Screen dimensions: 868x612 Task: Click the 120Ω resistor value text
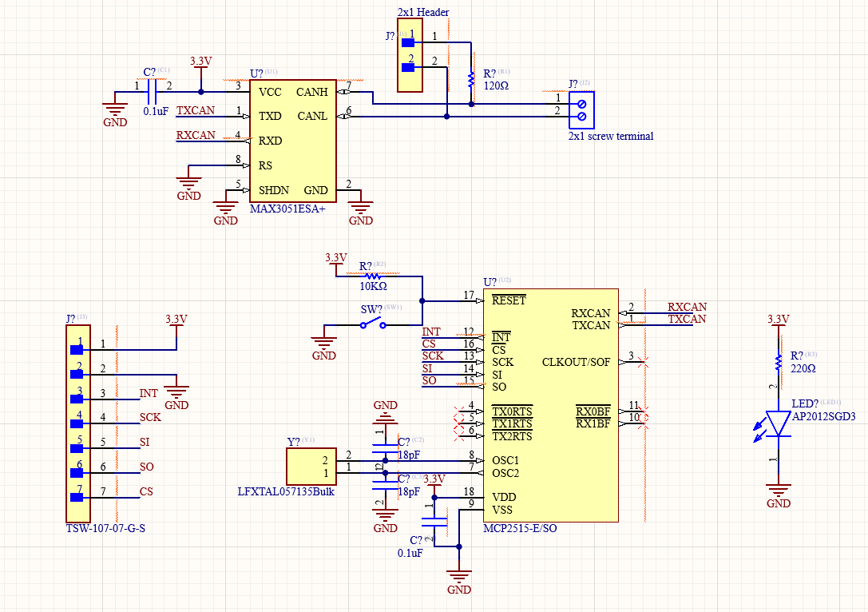496,85
